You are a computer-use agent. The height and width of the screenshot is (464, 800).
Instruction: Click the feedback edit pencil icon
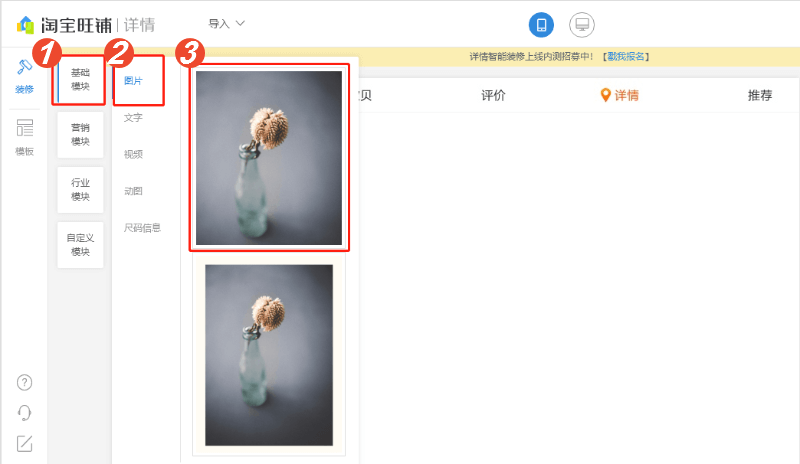[x=24, y=443]
